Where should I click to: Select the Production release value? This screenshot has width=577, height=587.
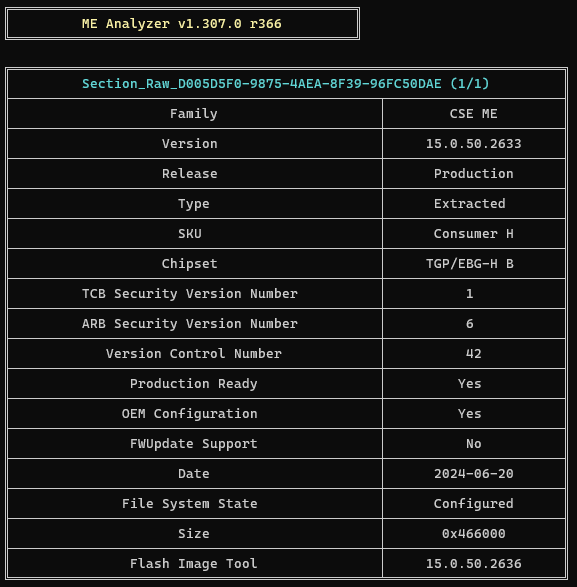coord(474,174)
